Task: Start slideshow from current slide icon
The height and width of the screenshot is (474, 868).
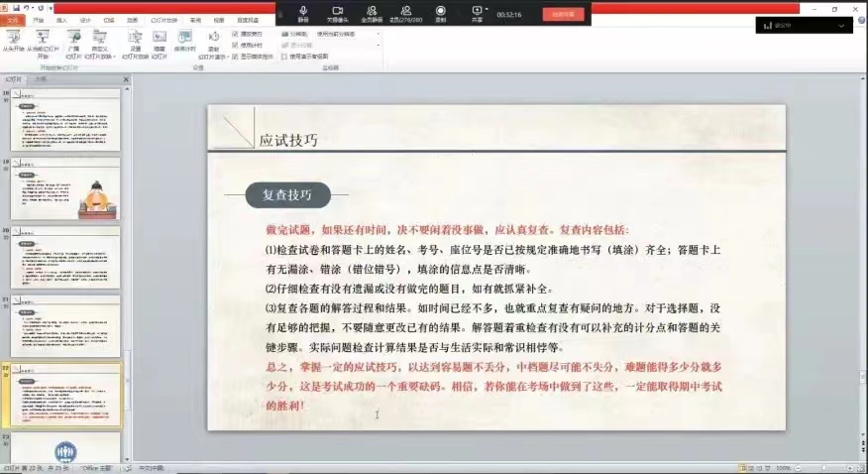Action: [x=43, y=38]
